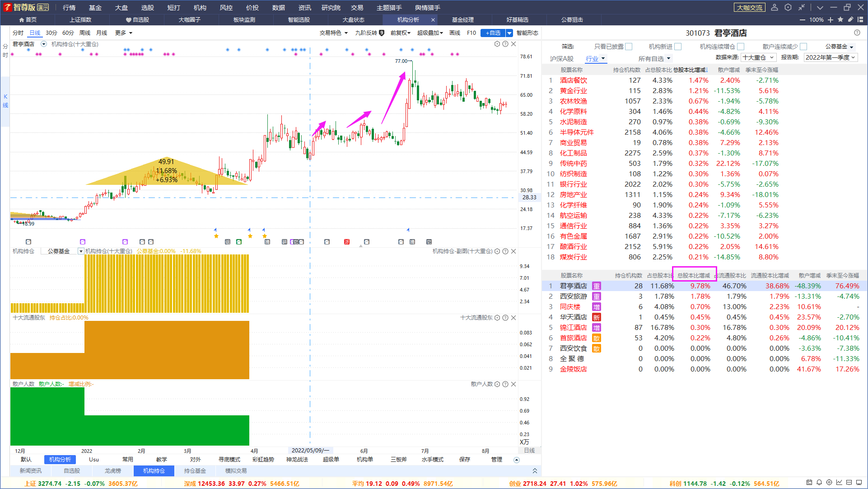The height and width of the screenshot is (489, 868).
Task: Click the 大咖交流 button
Action: [750, 7]
